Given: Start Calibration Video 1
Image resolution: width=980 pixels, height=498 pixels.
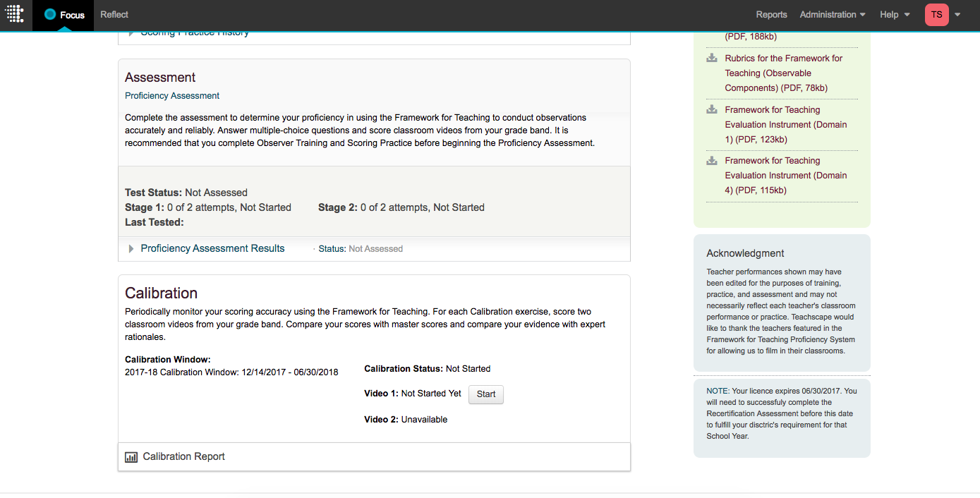Looking at the screenshot, I should (x=486, y=394).
